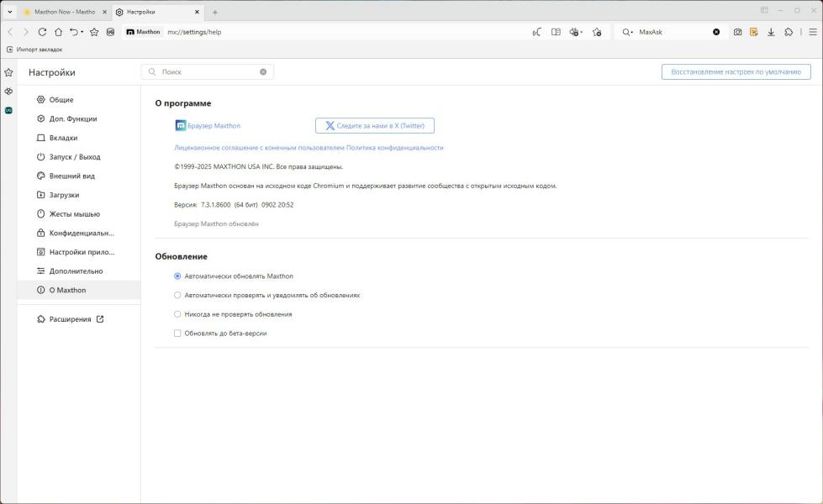Open the favorites star in navigation bar
Viewport: 823px width, 504px height.
(x=94, y=32)
